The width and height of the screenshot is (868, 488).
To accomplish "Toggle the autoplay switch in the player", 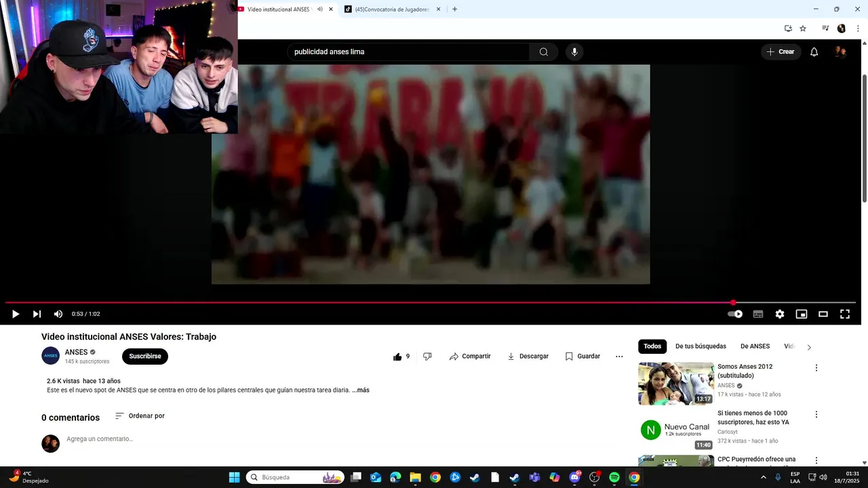I will [735, 314].
